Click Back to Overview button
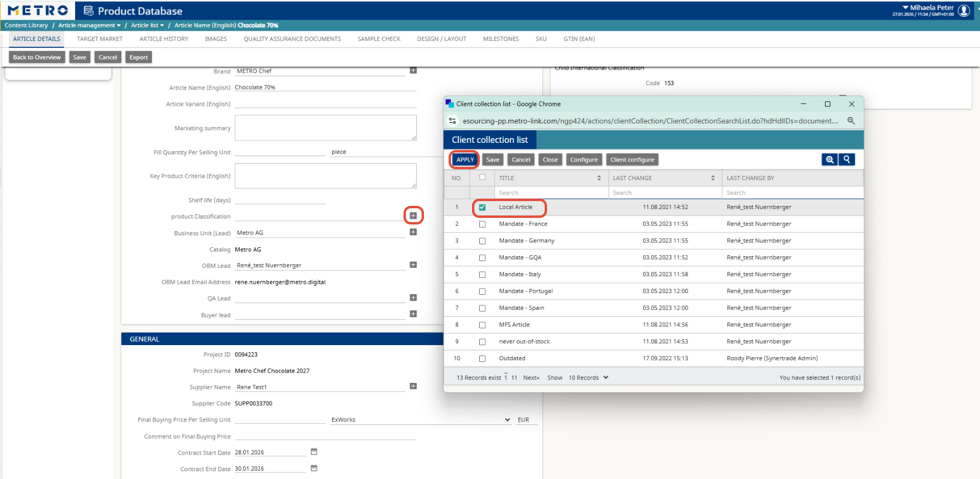980x479 pixels. [37, 57]
